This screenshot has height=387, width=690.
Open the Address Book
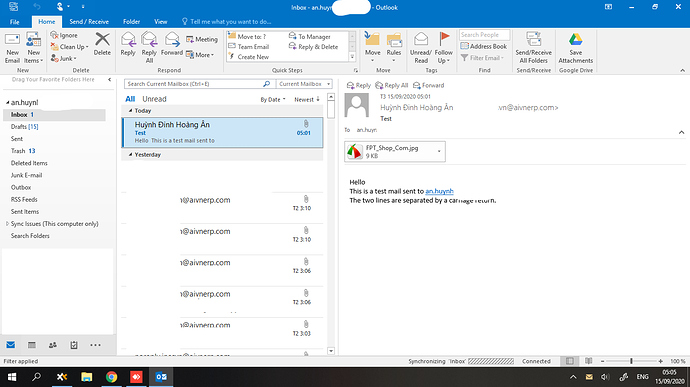484,46
